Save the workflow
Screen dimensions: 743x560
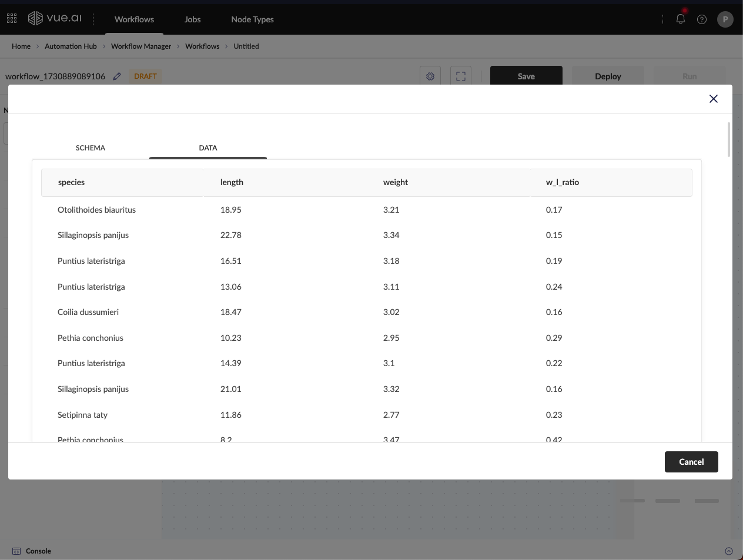pyautogui.click(x=526, y=76)
